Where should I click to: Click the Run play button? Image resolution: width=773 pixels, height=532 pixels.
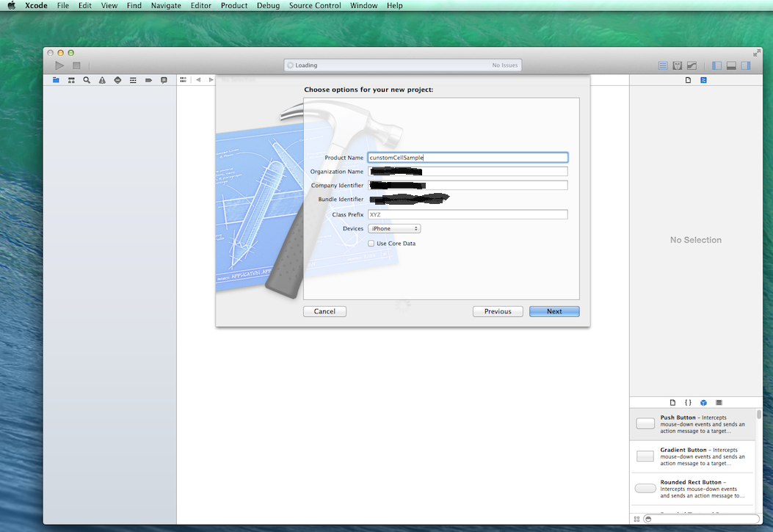click(x=59, y=65)
